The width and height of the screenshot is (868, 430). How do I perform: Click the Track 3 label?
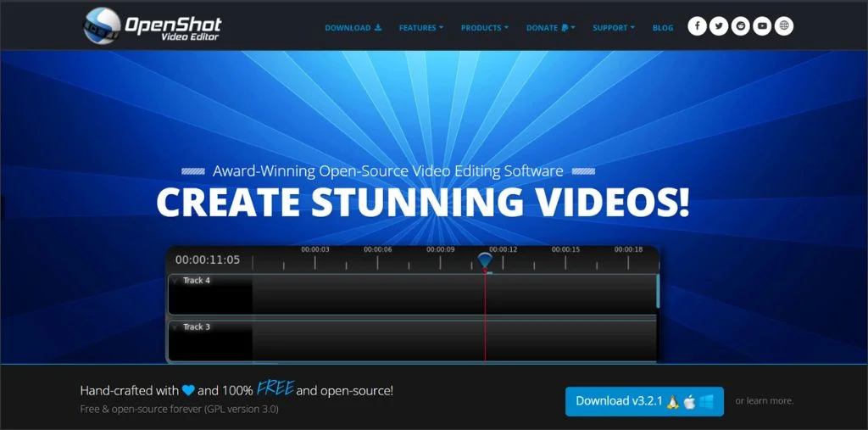(x=197, y=327)
